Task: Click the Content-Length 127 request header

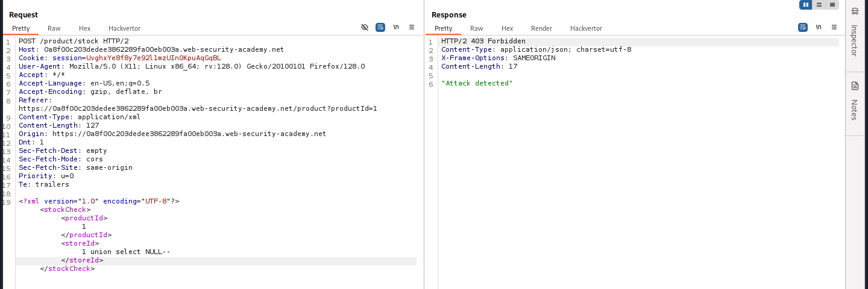Action: pos(59,125)
